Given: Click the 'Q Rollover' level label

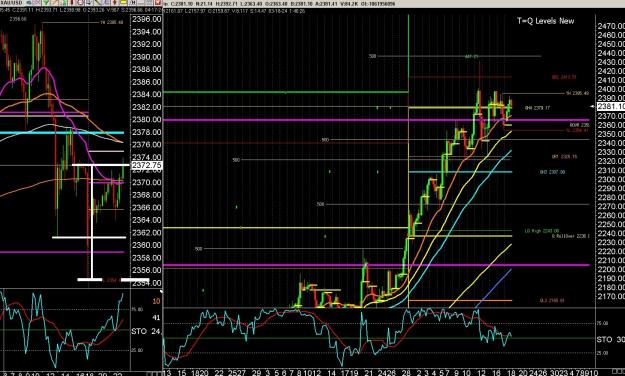Looking at the screenshot, I should pyautogui.click(x=571, y=236).
